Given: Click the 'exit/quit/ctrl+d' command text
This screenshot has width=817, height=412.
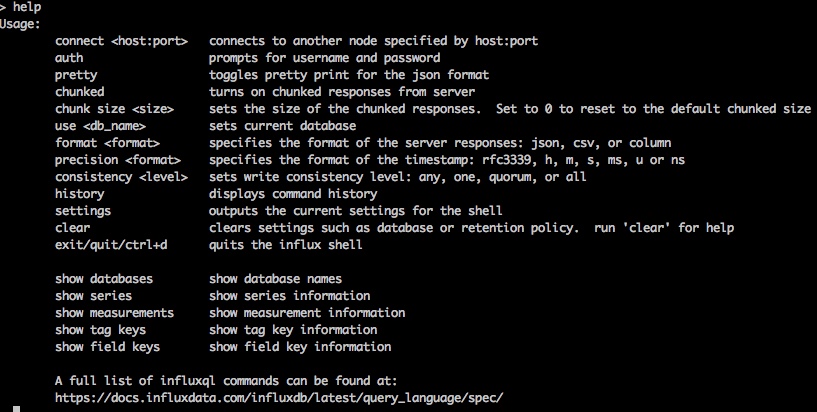Looking at the screenshot, I should (111, 245).
